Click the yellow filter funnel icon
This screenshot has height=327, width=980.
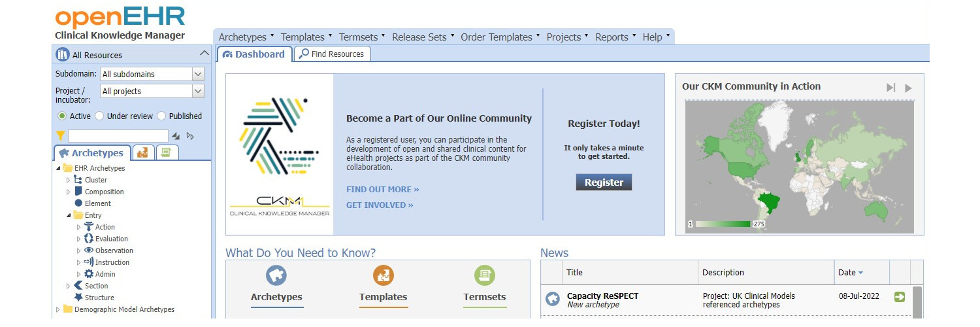(61, 136)
